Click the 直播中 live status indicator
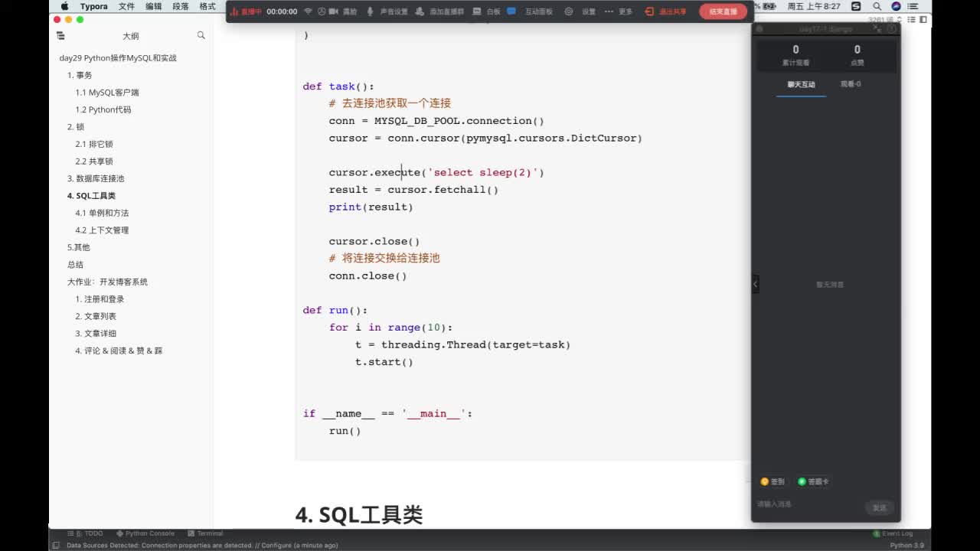The width and height of the screenshot is (980, 551). tap(247, 11)
